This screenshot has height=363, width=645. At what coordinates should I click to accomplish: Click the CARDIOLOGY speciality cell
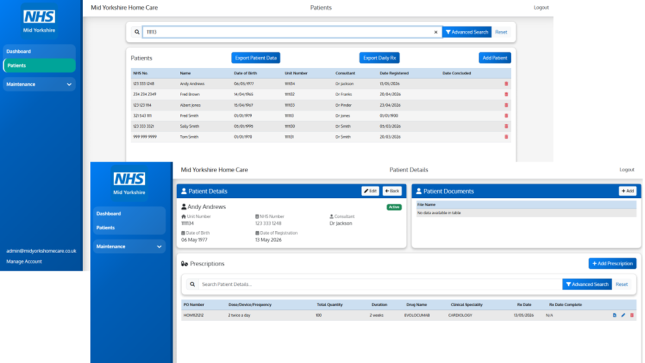pyautogui.click(x=460, y=315)
